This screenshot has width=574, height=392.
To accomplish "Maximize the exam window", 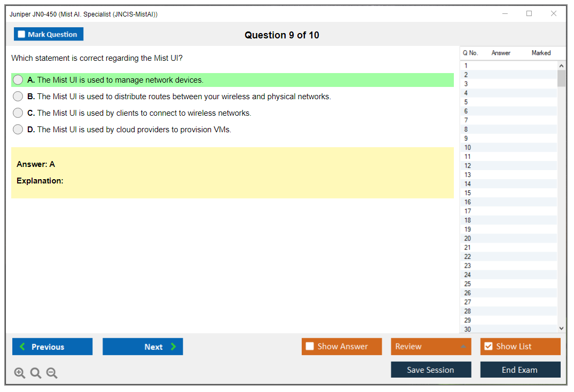I will (x=529, y=14).
